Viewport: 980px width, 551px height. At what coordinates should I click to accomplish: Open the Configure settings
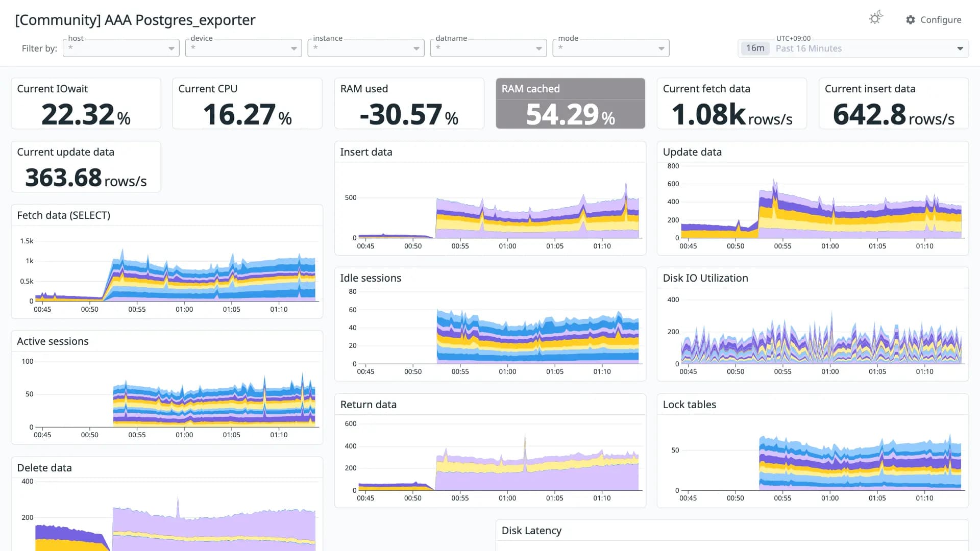[x=934, y=20]
